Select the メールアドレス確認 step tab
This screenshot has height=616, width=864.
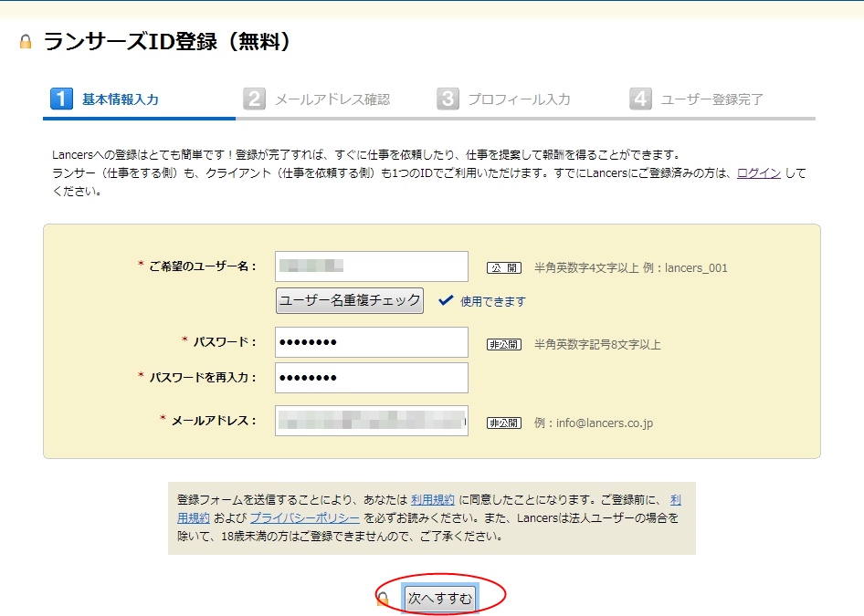(x=332, y=99)
